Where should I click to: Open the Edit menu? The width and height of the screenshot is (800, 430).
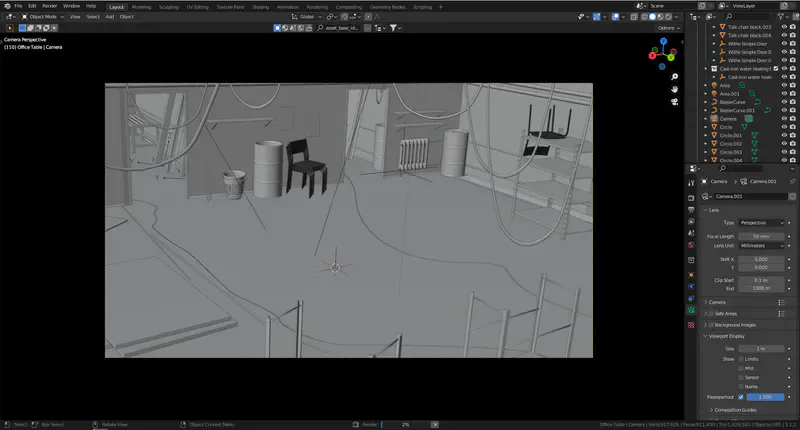[32, 6]
